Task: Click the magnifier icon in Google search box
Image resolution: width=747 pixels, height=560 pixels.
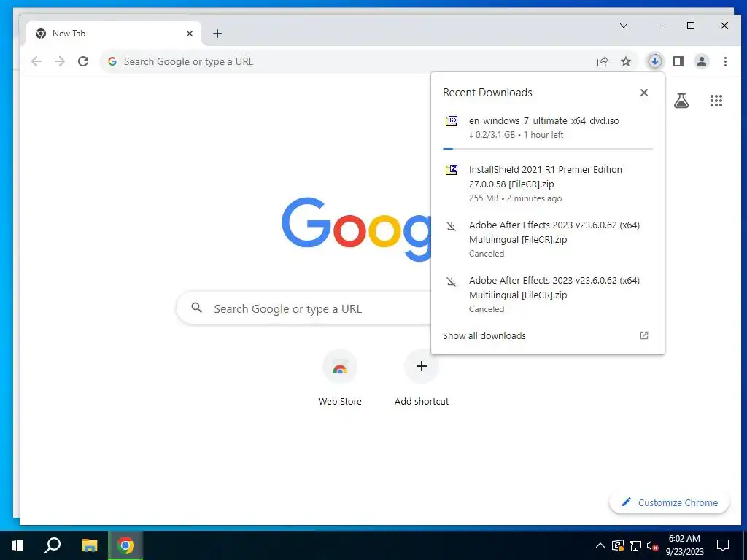Action: [196, 308]
